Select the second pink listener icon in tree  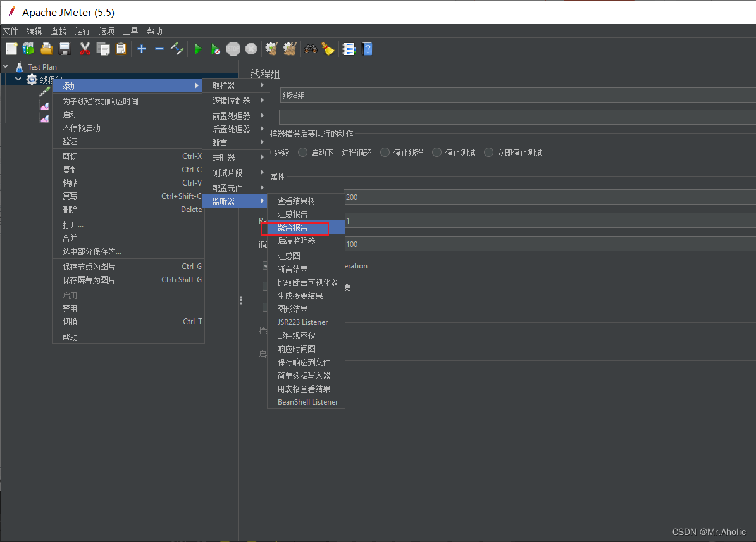pyautogui.click(x=45, y=119)
